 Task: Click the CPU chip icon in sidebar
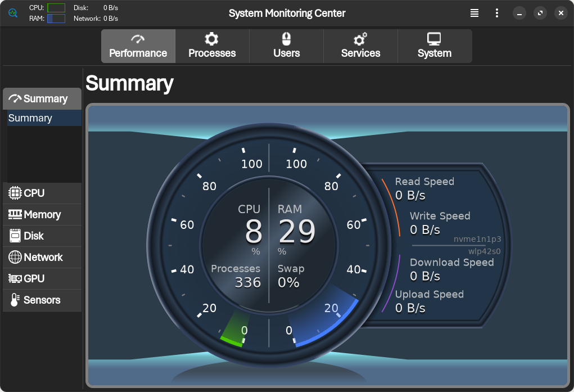(15, 193)
